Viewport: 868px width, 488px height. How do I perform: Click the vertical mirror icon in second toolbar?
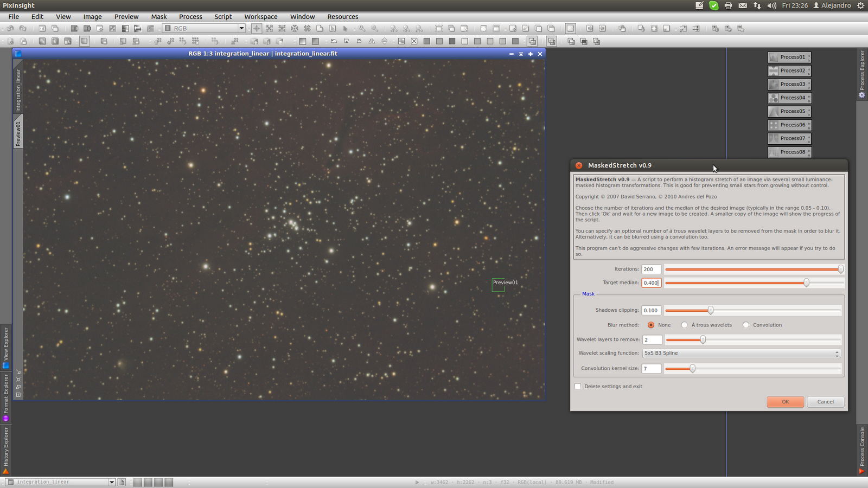[385, 41]
